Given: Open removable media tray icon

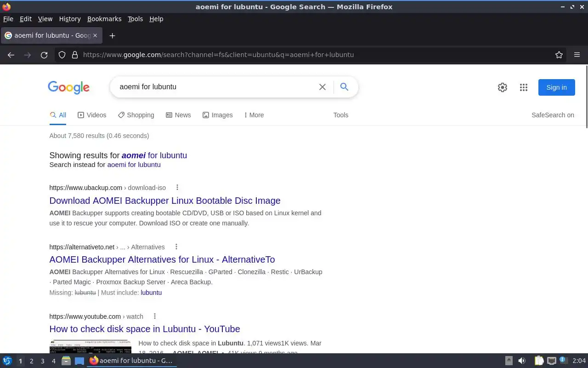Looking at the screenshot, I should tap(509, 361).
